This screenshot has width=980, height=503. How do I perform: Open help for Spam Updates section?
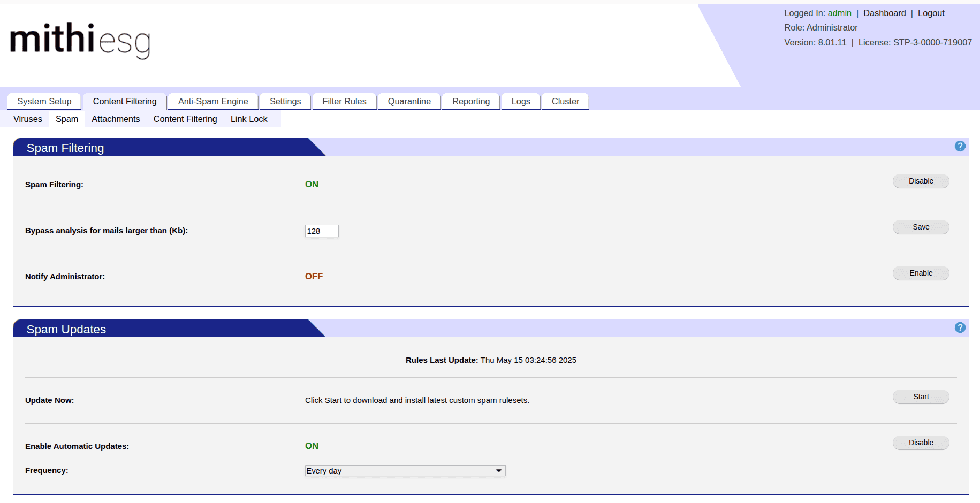point(960,327)
